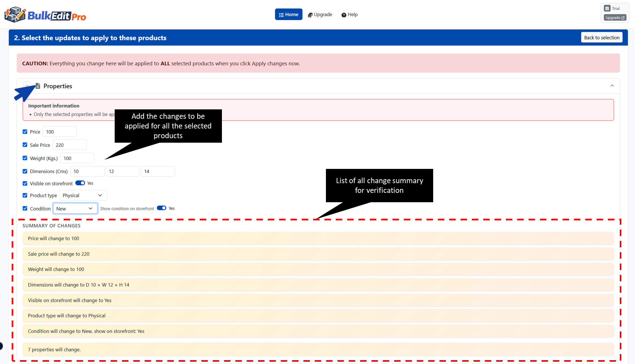Click the Upgrade button in the Trial box
Viewport: 635px width, 364px height.
(x=614, y=18)
